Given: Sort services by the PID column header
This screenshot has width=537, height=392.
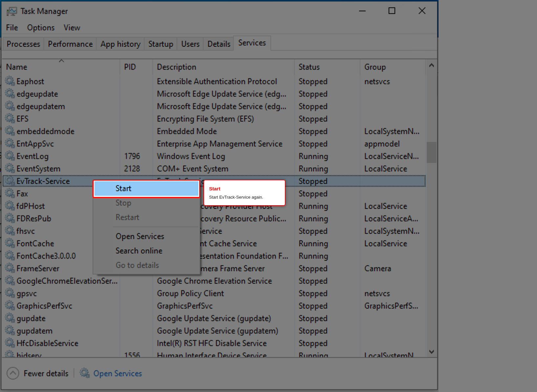Looking at the screenshot, I should (136, 67).
